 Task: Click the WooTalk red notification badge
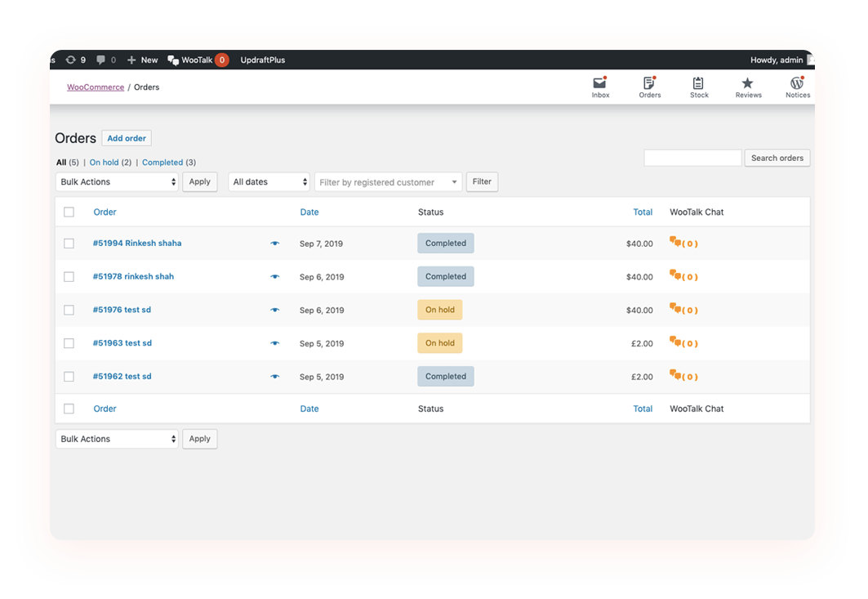pos(222,60)
